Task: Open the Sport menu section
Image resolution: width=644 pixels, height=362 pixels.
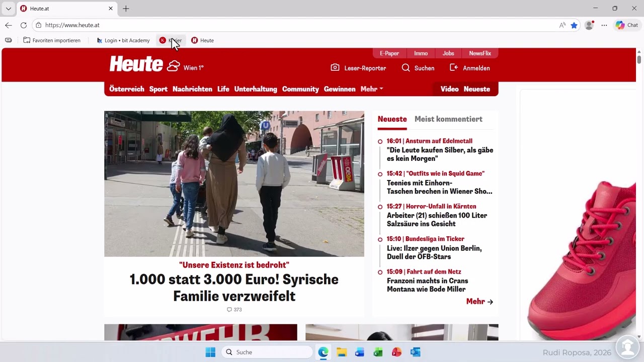Action: point(158,89)
